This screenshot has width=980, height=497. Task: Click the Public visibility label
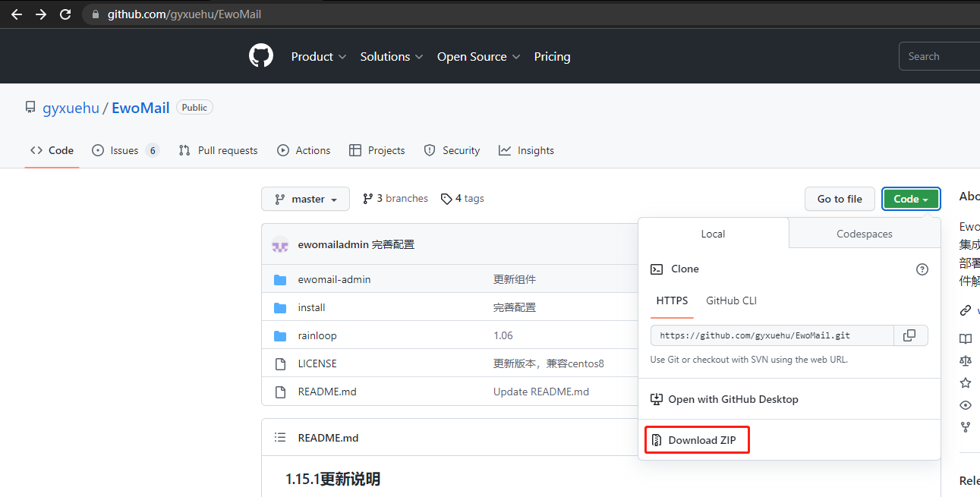(x=194, y=108)
